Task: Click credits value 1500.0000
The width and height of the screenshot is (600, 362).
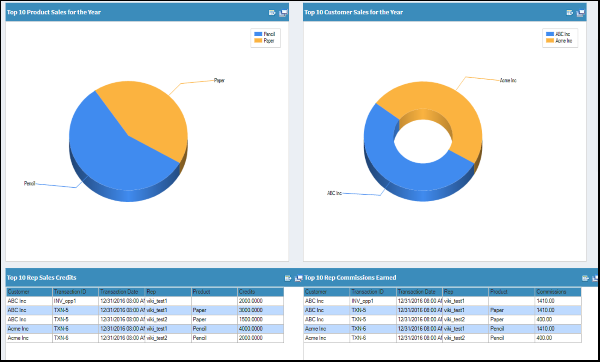Action: point(261,320)
